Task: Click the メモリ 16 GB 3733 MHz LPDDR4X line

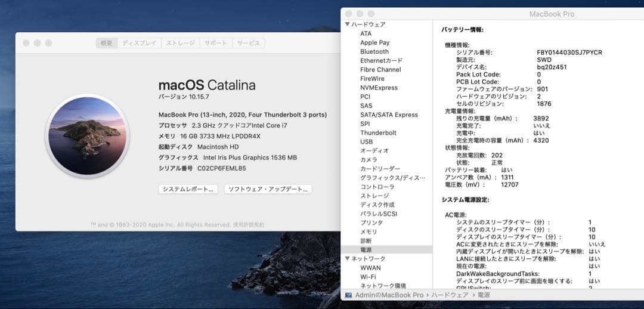Action: click(x=209, y=136)
